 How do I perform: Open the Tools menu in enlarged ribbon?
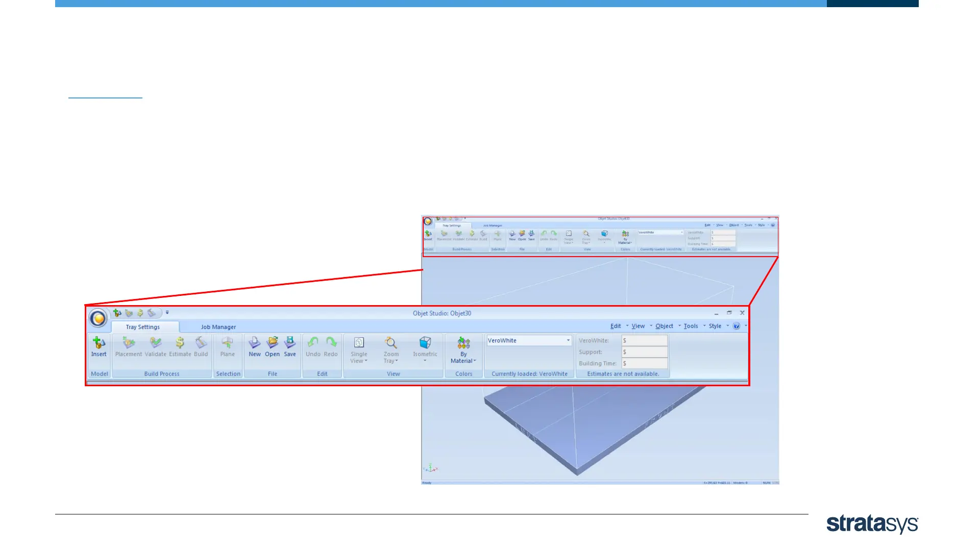tap(691, 326)
